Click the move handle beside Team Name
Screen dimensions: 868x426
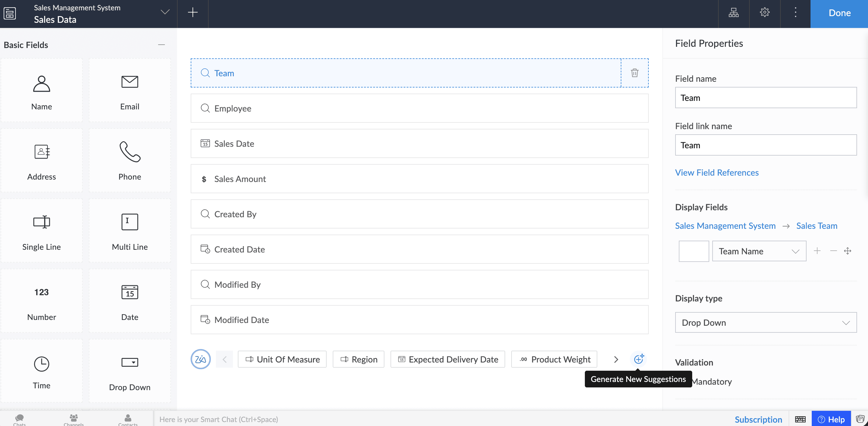tap(847, 251)
